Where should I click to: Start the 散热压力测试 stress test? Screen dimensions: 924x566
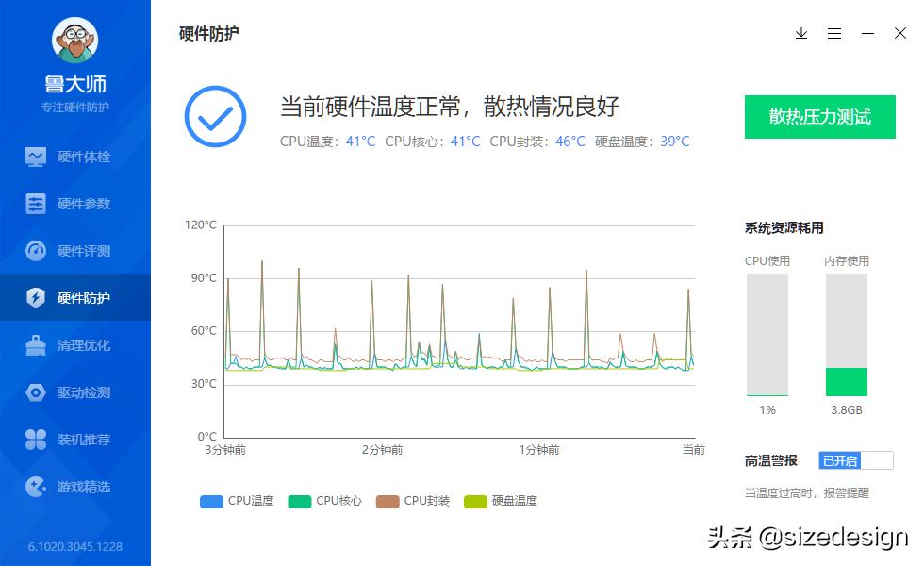819,117
